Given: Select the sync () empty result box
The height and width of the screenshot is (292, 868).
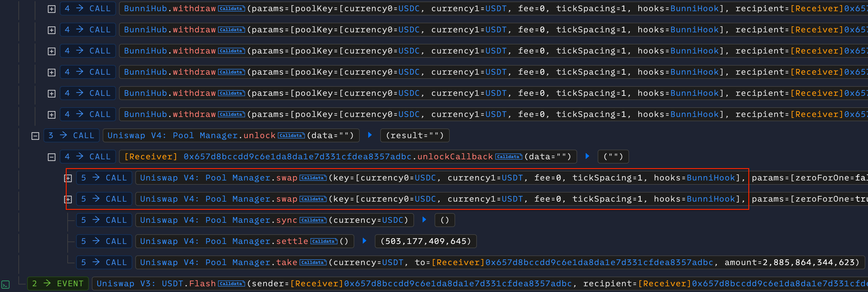Looking at the screenshot, I should click(x=445, y=220).
